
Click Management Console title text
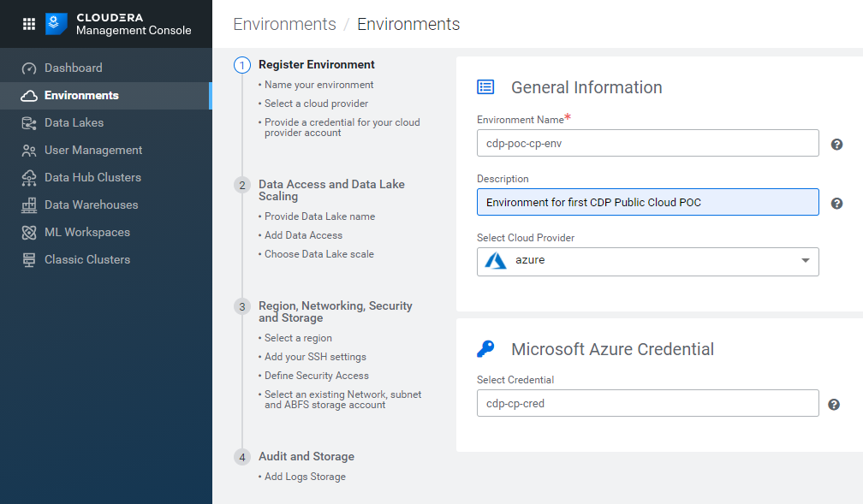[134, 30]
